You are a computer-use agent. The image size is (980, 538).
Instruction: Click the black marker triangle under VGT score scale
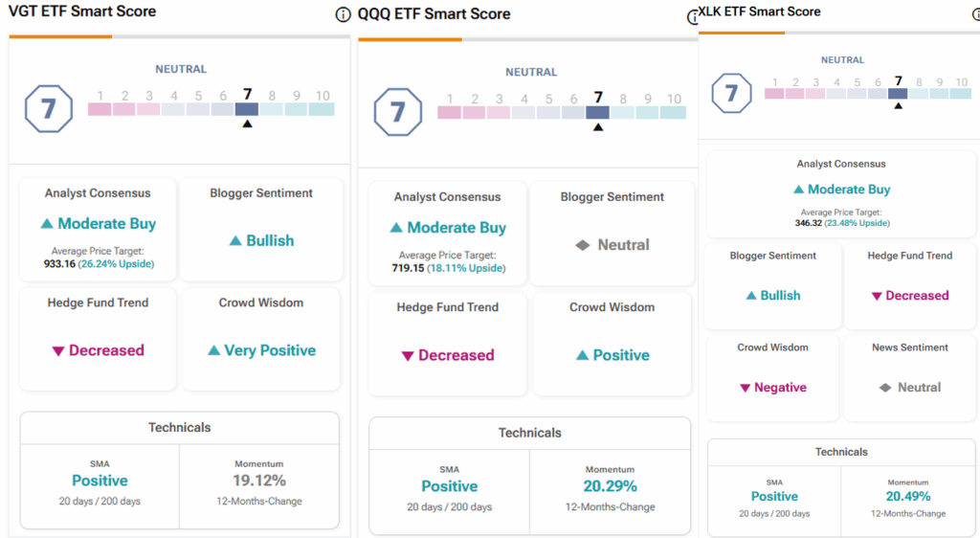(x=248, y=123)
